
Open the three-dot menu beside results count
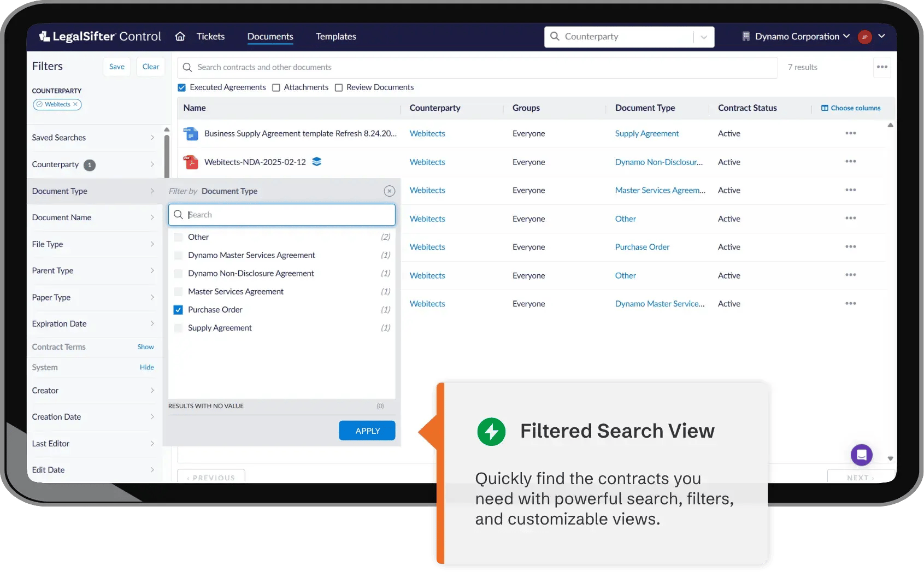[882, 67]
